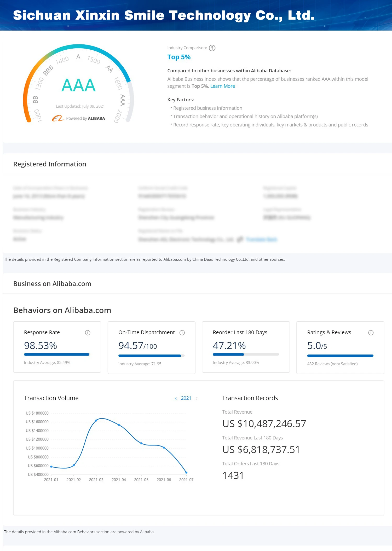Click the Top 5% industry ranking text
This screenshot has width=392, height=551.
click(x=179, y=57)
